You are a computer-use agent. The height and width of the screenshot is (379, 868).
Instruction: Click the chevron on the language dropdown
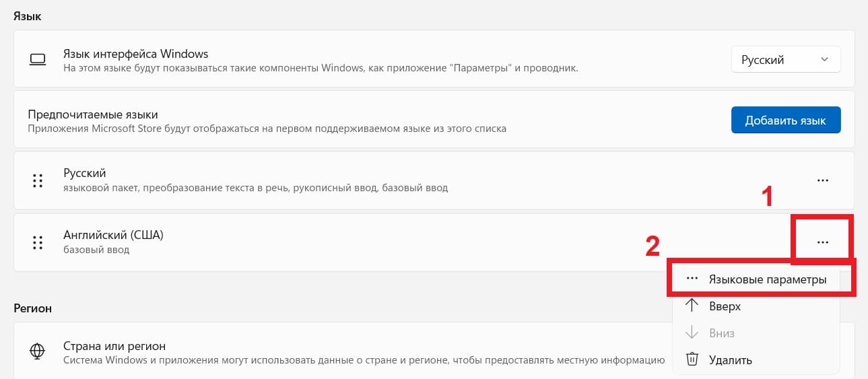click(825, 59)
